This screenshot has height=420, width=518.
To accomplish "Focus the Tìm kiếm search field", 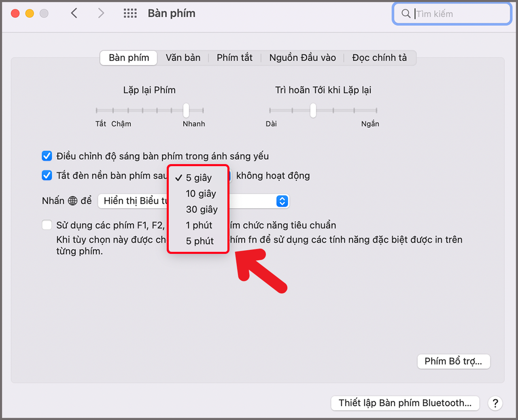I will (452, 14).
